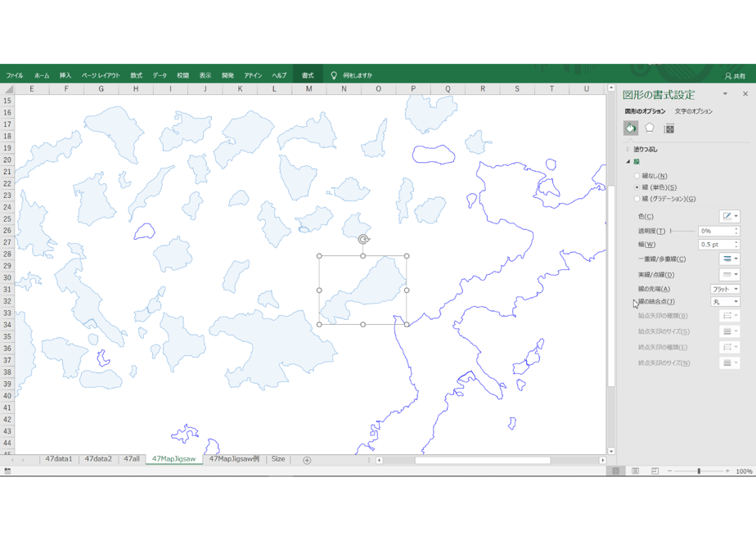
Task: Open the 開発 ribbon tab
Action: pos(227,76)
